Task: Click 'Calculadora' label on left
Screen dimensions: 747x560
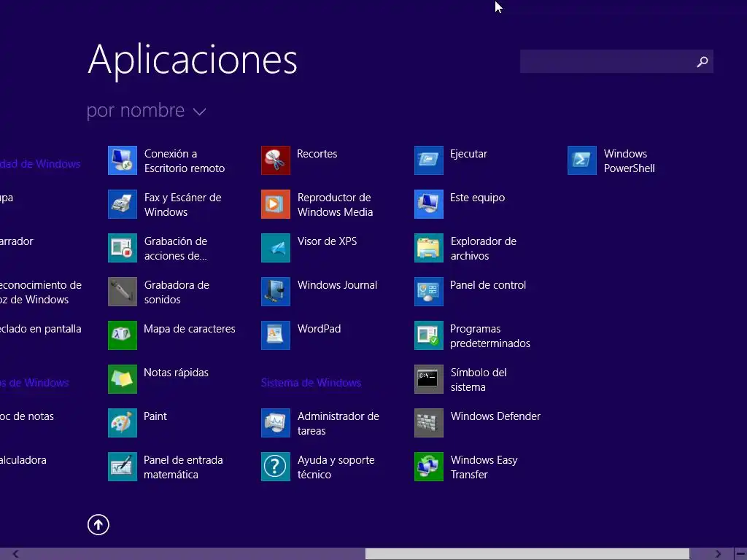Action: click(23, 461)
